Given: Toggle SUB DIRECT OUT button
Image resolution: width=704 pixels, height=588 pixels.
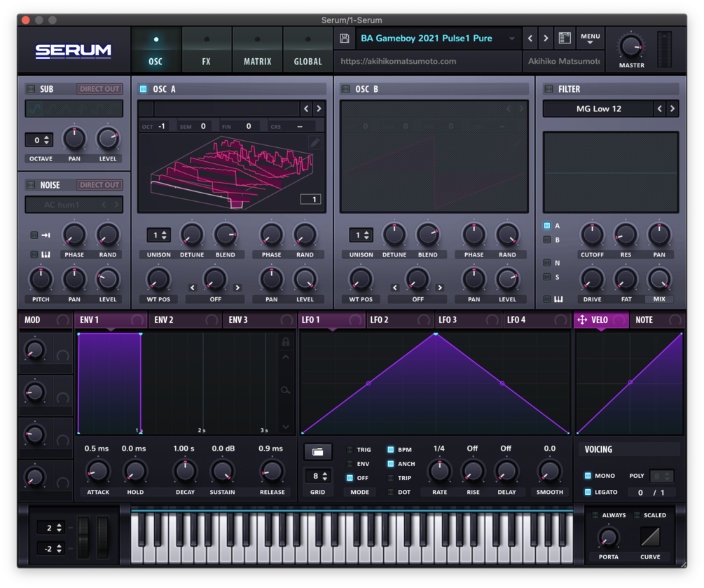Looking at the screenshot, I should click(x=99, y=89).
